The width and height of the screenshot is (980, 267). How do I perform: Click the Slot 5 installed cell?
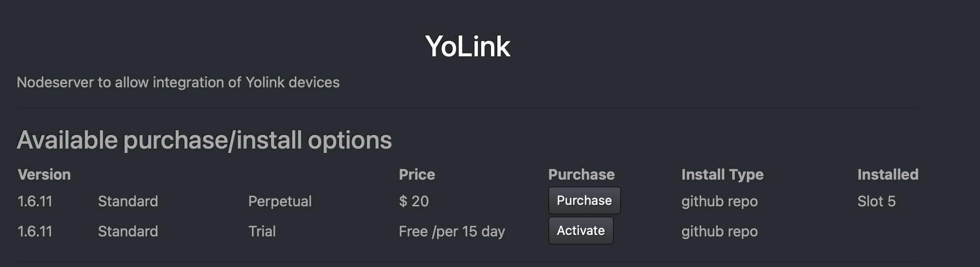[x=876, y=201]
